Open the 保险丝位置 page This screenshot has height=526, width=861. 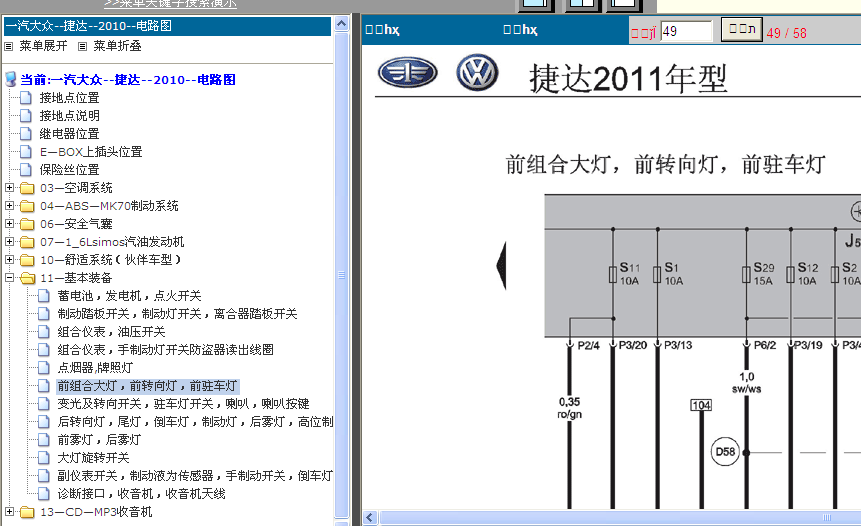pyautogui.click(x=69, y=170)
